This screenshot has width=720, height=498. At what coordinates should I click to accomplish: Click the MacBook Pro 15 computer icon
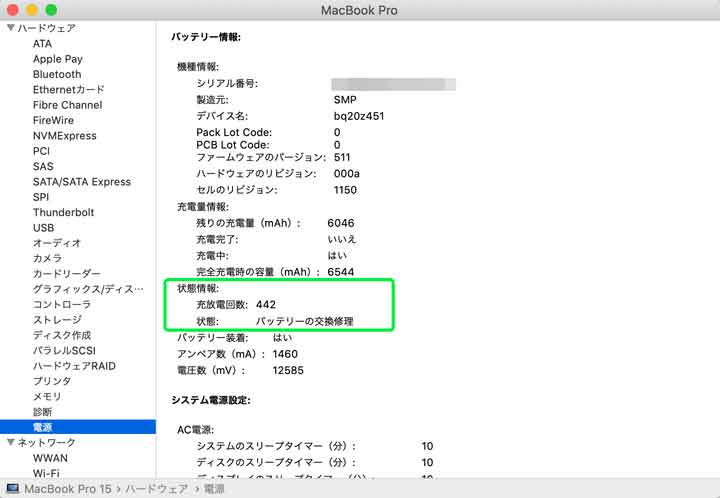tap(12, 488)
